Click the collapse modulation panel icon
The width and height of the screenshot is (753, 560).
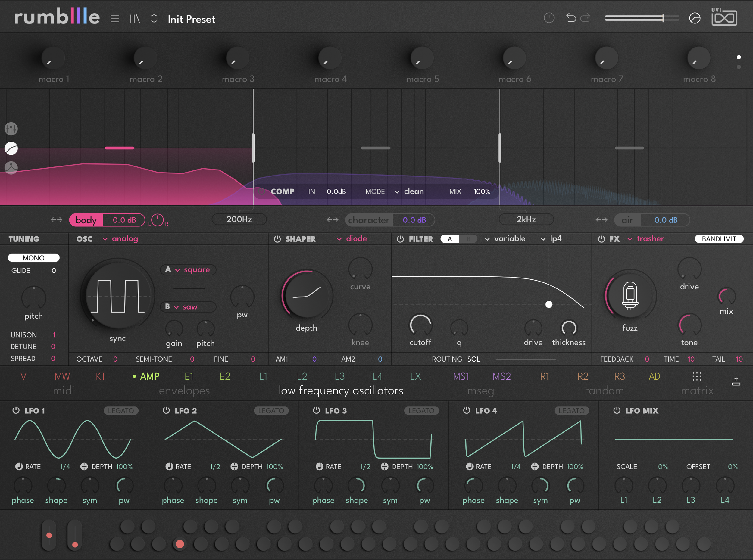tap(736, 382)
